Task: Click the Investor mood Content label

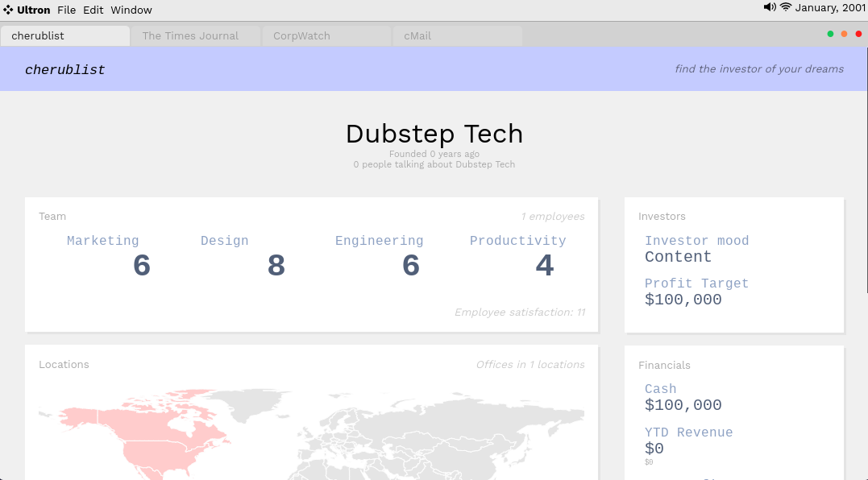Action: pyautogui.click(x=678, y=257)
